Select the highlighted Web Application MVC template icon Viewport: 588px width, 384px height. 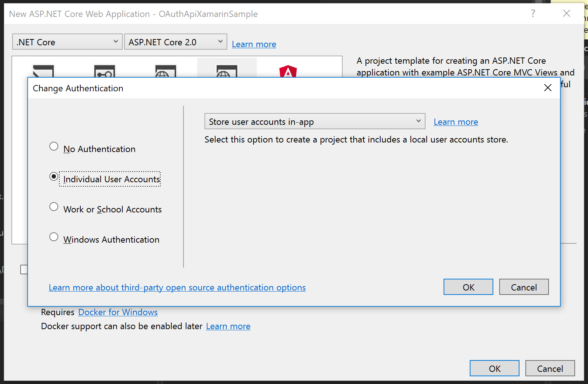(227, 71)
